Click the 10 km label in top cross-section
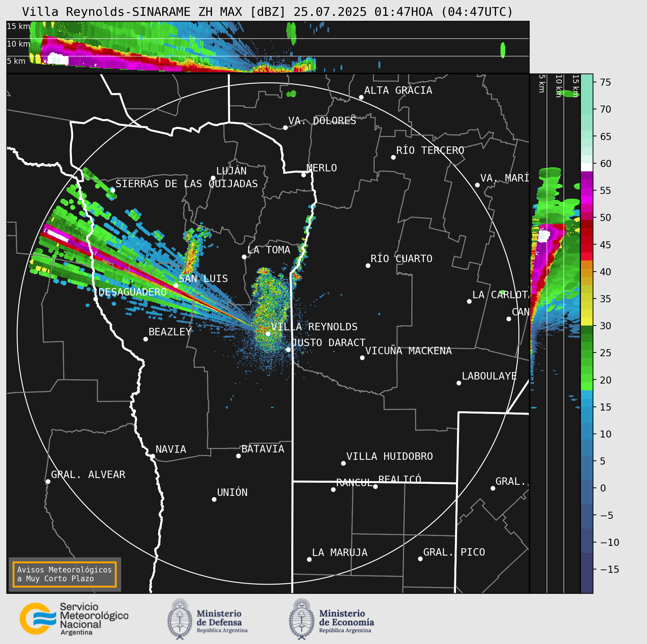The width and height of the screenshot is (647, 644). coord(19,44)
